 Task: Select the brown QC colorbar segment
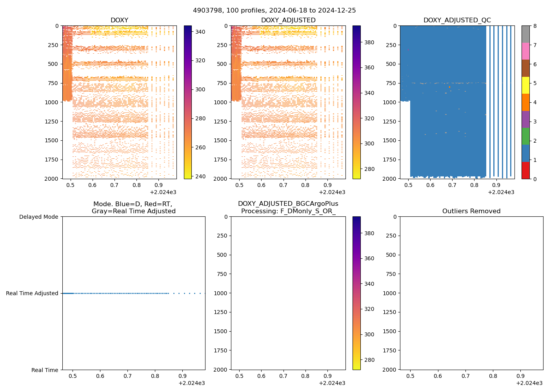tap(525, 68)
